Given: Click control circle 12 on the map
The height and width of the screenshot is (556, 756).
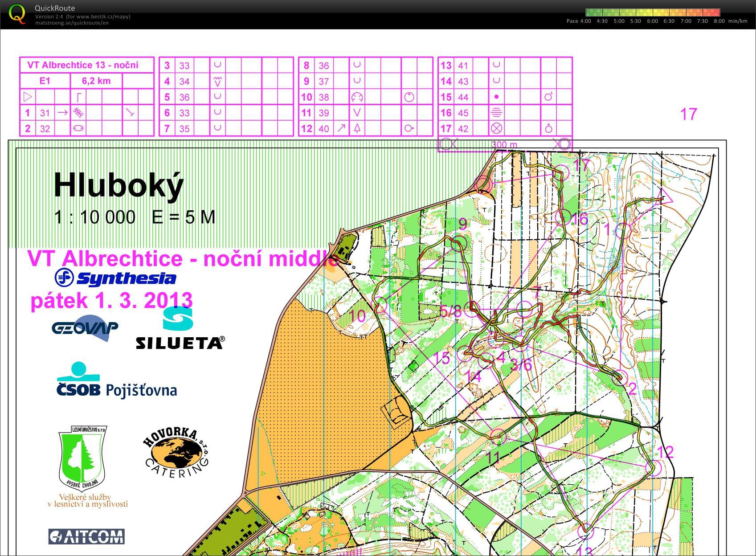Looking at the screenshot, I should tap(653, 468).
